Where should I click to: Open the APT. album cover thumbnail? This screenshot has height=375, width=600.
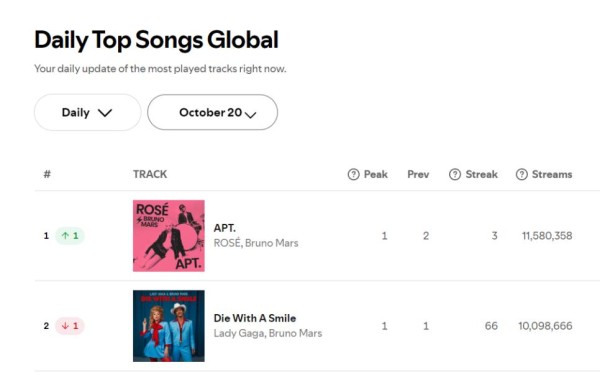(169, 236)
